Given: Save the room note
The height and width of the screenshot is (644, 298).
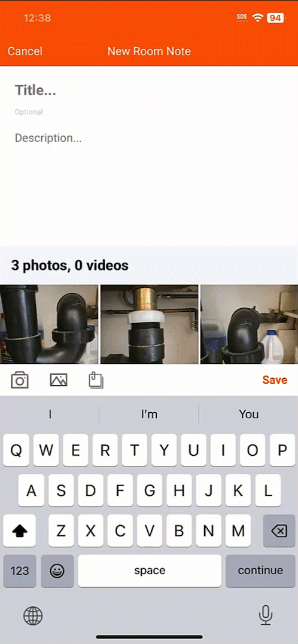Looking at the screenshot, I should point(275,380).
